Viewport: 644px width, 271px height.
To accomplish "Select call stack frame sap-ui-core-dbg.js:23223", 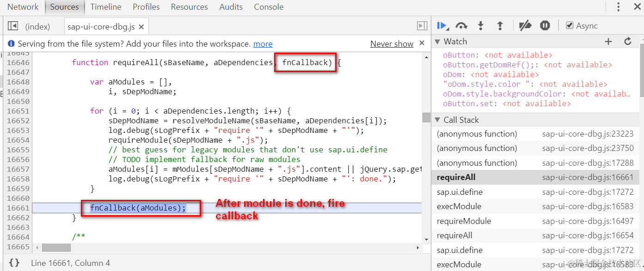I will (535, 134).
